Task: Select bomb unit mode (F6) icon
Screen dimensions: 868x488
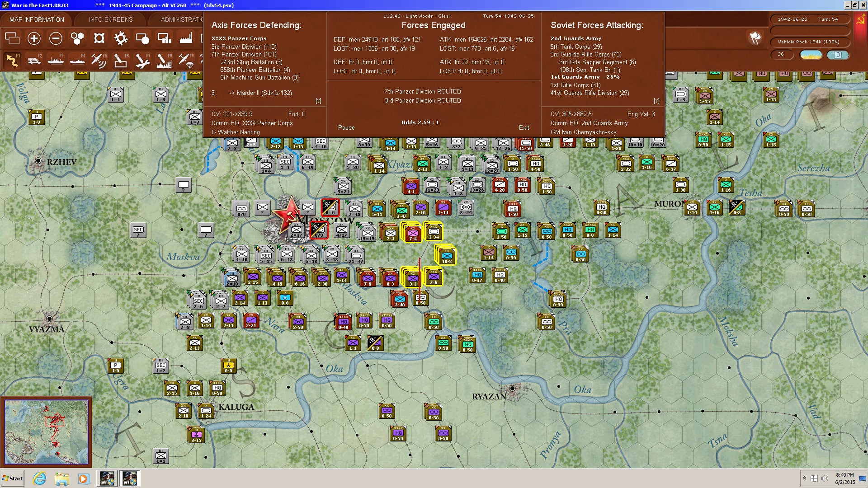Action: click(121, 60)
